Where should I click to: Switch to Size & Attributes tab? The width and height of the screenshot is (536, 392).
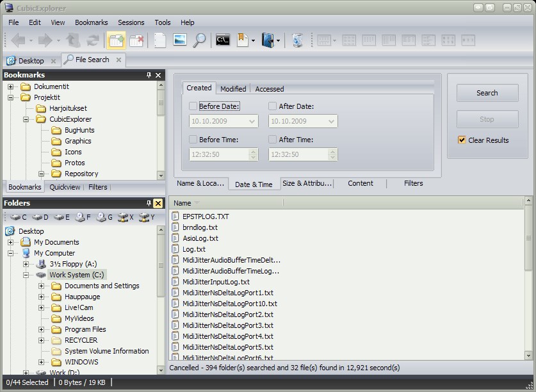coord(307,183)
